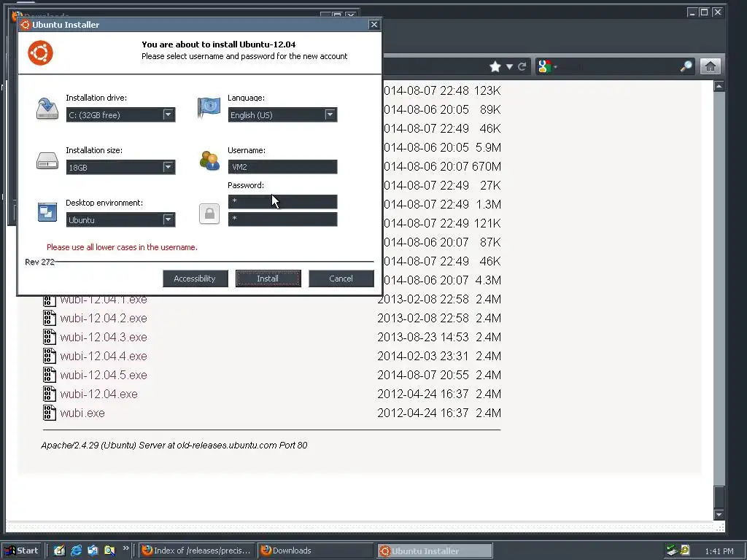Download wubi-12.04.5.exe
The width and height of the screenshot is (747, 560).
(x=104, y=376)
